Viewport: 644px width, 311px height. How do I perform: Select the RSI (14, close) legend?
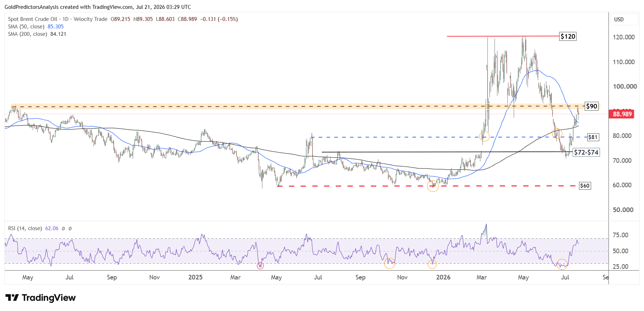25,228
